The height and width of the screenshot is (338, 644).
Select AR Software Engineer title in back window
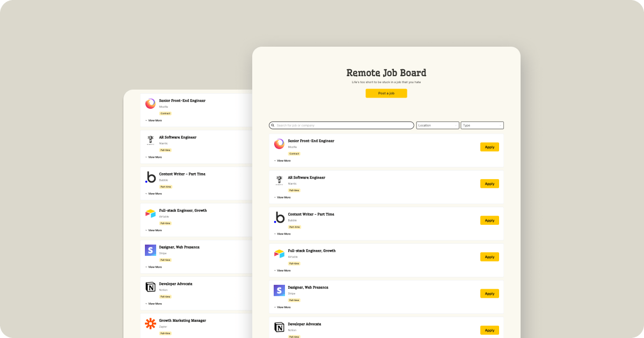point(178,137)
